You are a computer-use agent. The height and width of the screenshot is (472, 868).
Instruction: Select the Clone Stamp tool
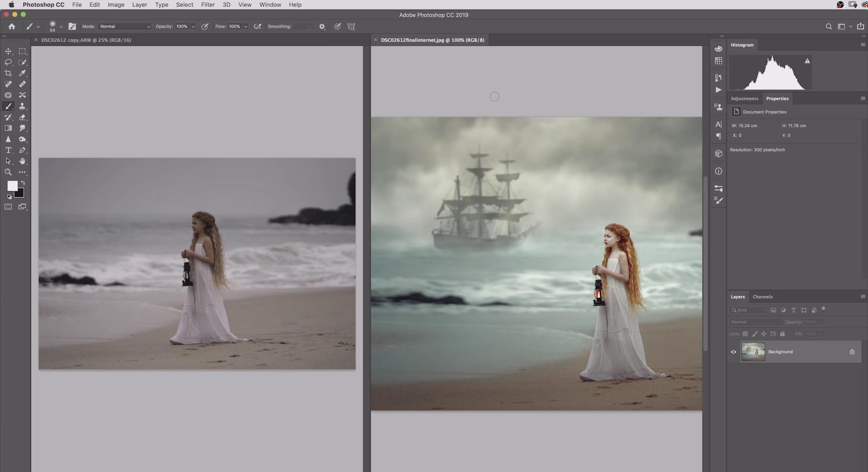pyautogui.click(x=22, y=106)
